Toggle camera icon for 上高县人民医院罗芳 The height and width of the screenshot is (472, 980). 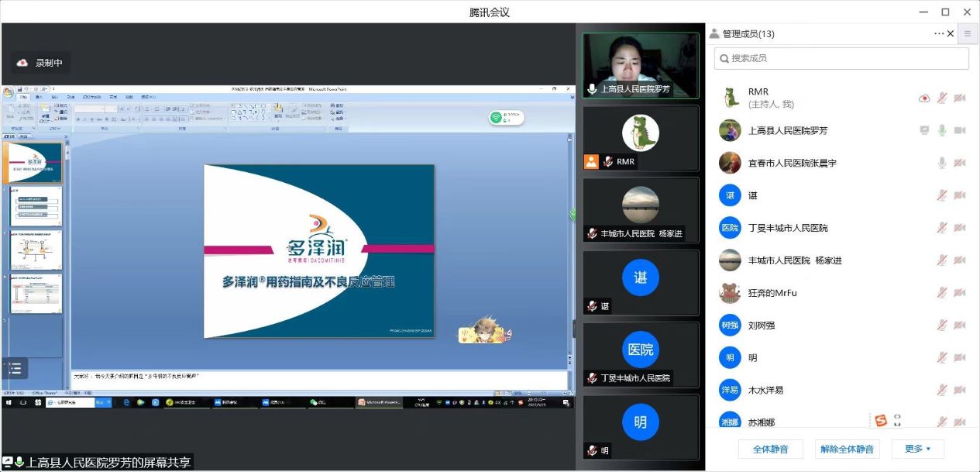[x=960, y=130]
